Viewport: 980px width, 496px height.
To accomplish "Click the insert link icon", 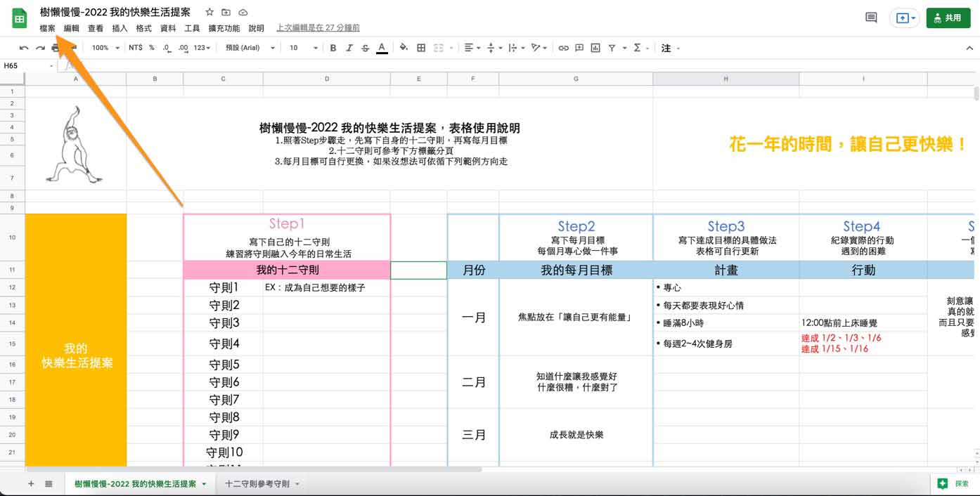I will coord(563,48).
